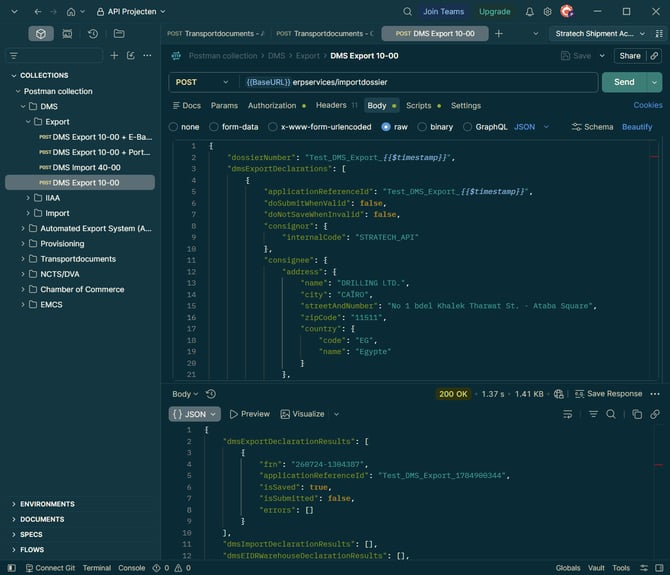670x575 pixels.
Task: Click the Upgrade button
Action: point(494,12)
